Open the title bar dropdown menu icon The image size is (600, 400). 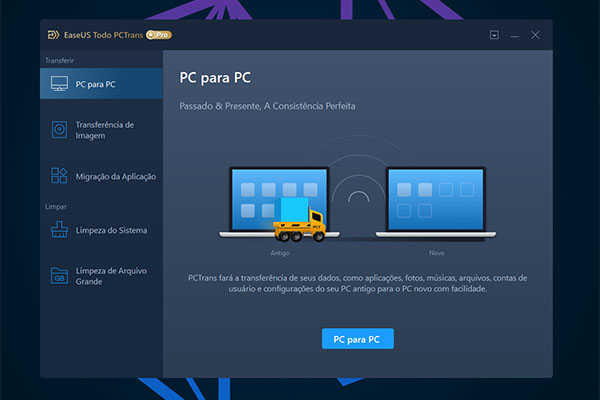[494, 35]
